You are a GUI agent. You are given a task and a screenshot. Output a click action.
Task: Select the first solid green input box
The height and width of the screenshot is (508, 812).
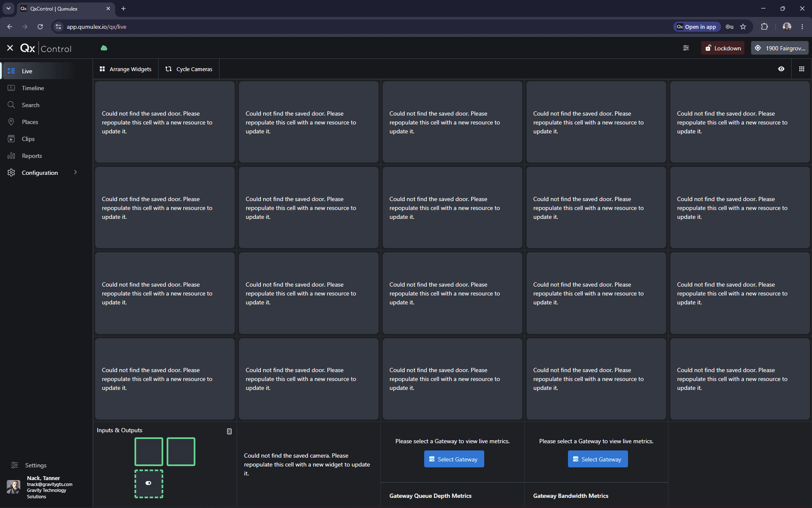click(x=149, y=452)
